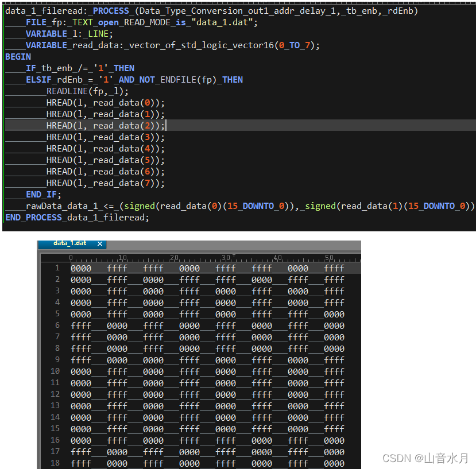
Task: Click the PROCESS declaration line for data_1_fileread
Action: tap(212, 11)
